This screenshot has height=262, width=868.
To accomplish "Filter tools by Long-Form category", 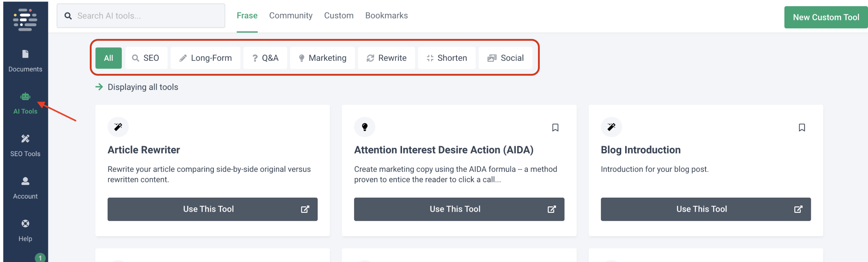I will 205,58.
